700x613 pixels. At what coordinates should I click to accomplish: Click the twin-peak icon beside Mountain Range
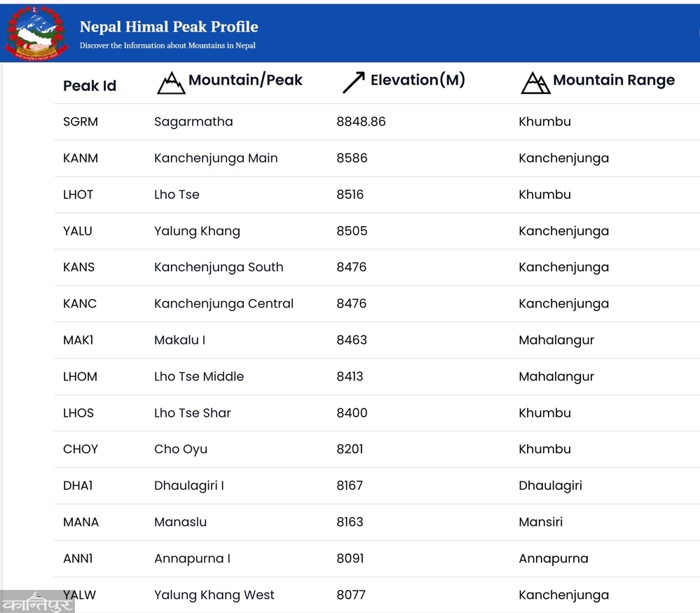(x=535, y=83)
